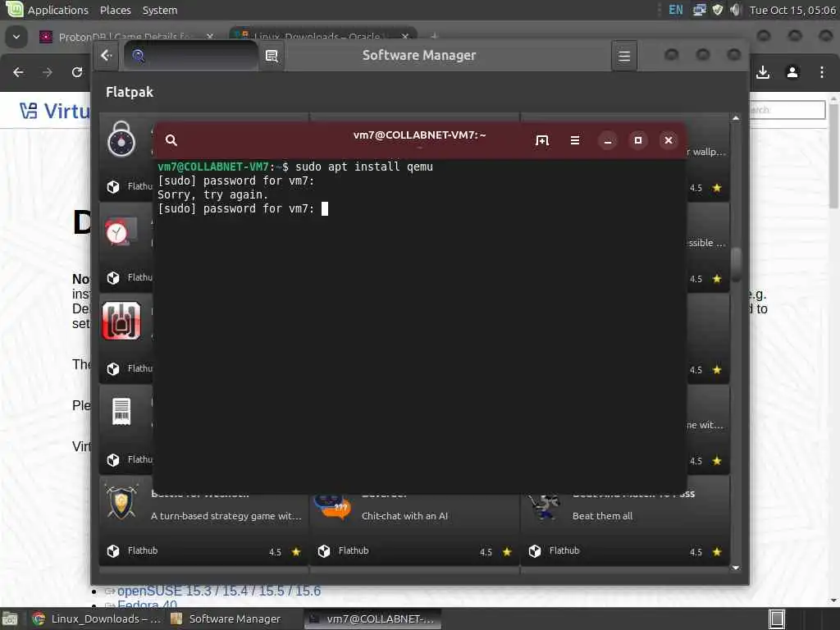This screenshot has width=840, height=630.
Task: Close the Linux_Downloads Oracle browser tab
Action: [x=405, y=36]
